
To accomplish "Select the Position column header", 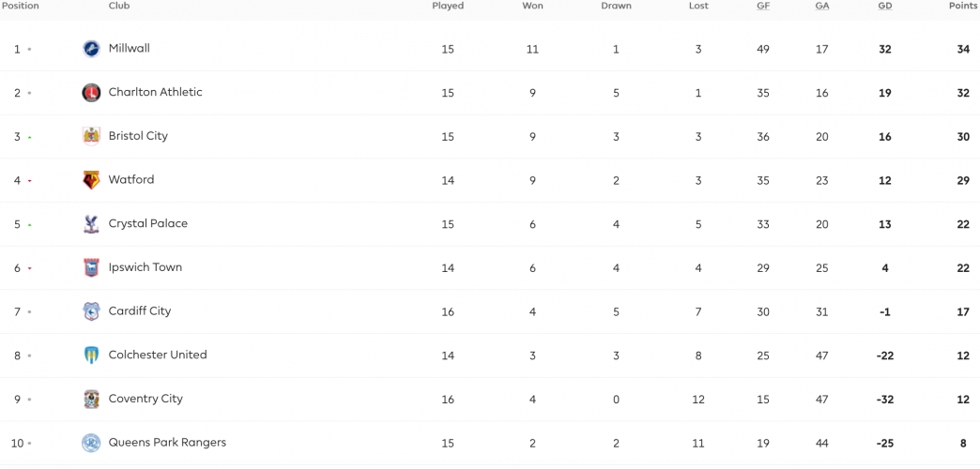I will click(20, 6).
